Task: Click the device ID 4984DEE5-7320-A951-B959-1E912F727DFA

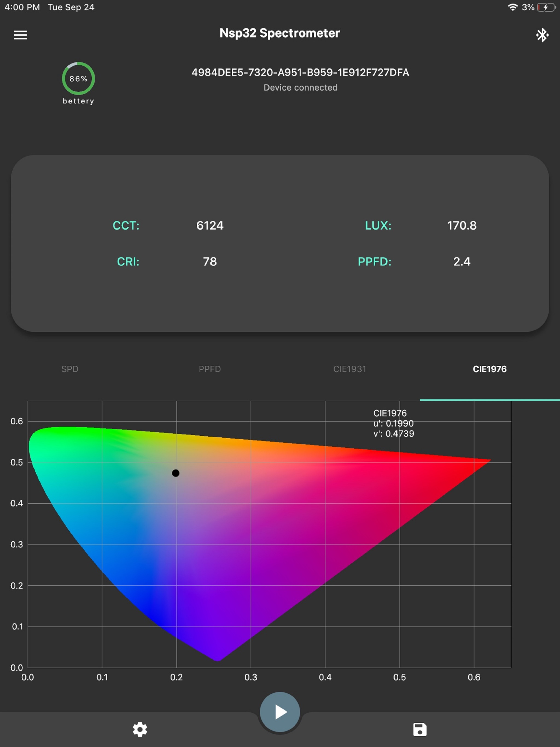Action: pyautogui.click(x=300, y=72)
